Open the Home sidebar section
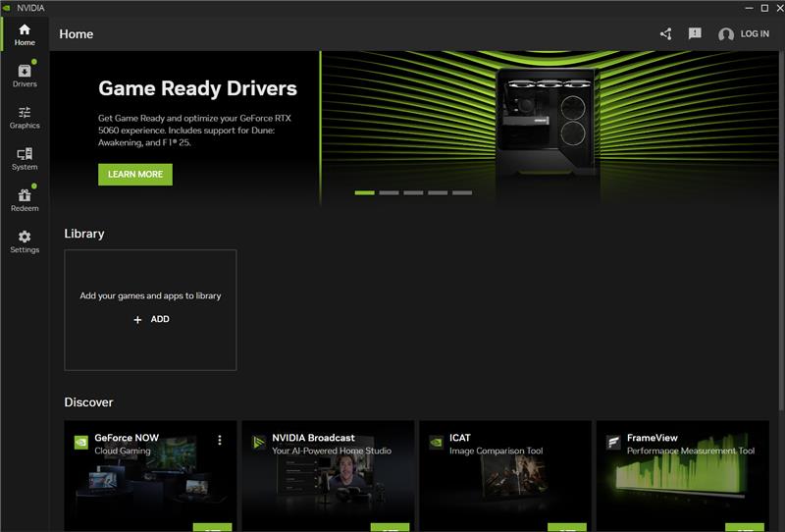 click(25, 34)
